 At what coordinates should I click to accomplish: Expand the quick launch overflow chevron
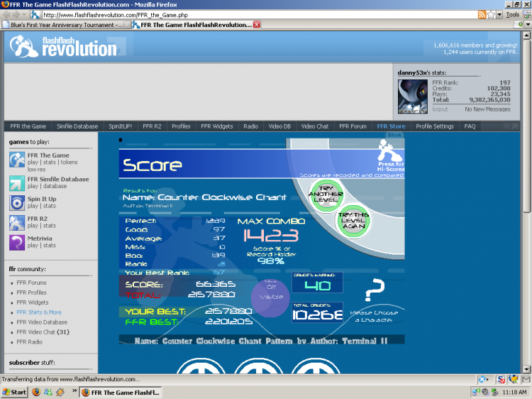(74, 391)
